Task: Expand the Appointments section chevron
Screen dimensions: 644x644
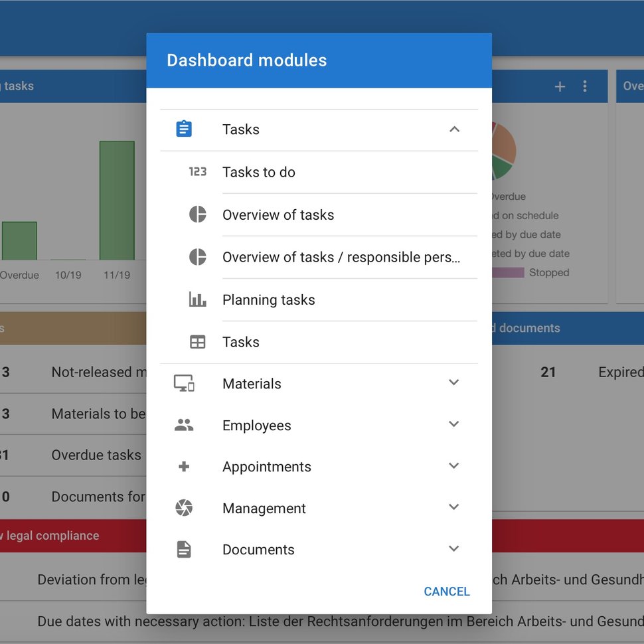Action: point(454,466)
